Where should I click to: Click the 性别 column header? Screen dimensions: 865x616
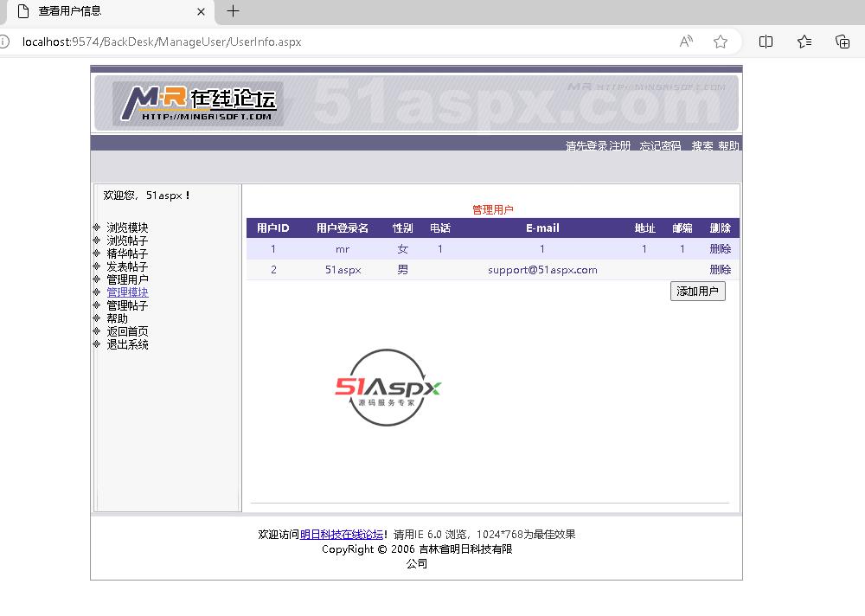coord(403,228)
